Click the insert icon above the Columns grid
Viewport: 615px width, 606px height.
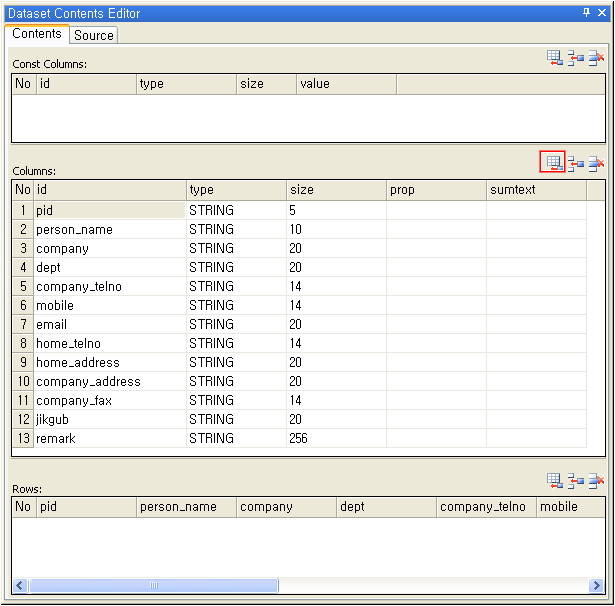pyautogui.click(x=575, y=164)
